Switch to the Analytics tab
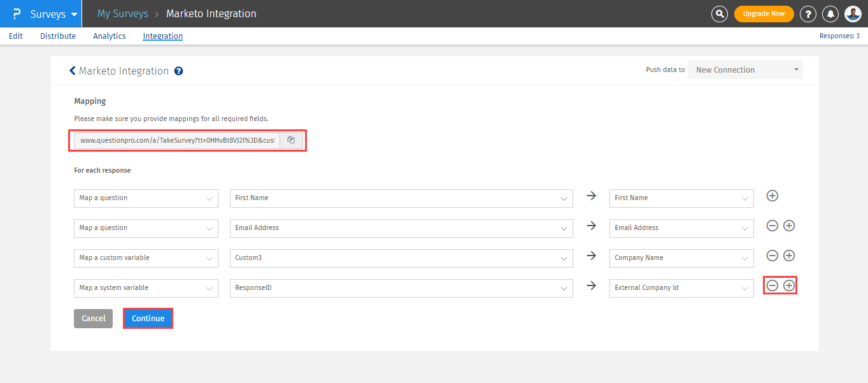The height and width of the screenshot is (383, 868). [110, 36]
